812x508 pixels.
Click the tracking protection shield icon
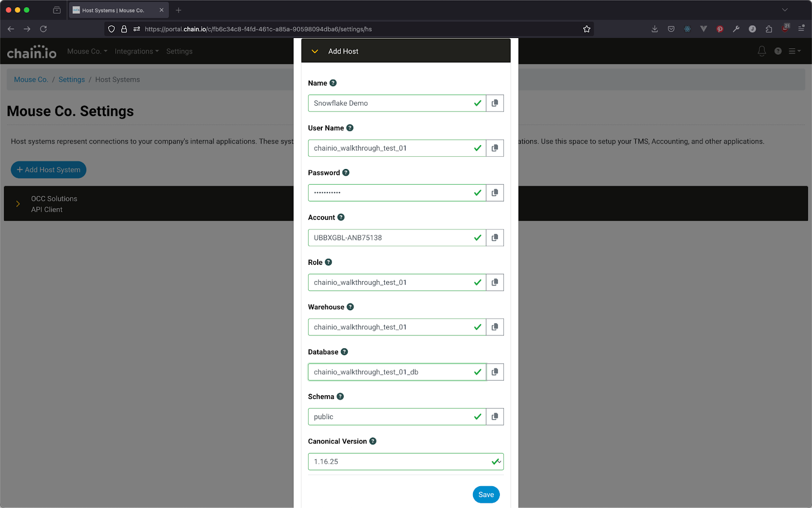coord(112,29)
